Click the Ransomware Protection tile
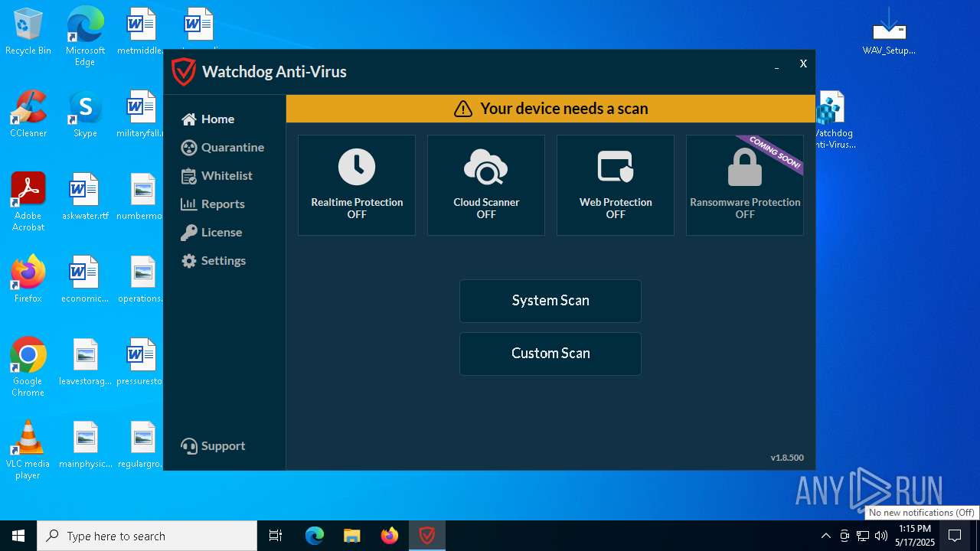The height and width of the screenshot is (551, 980). point(745,185)
